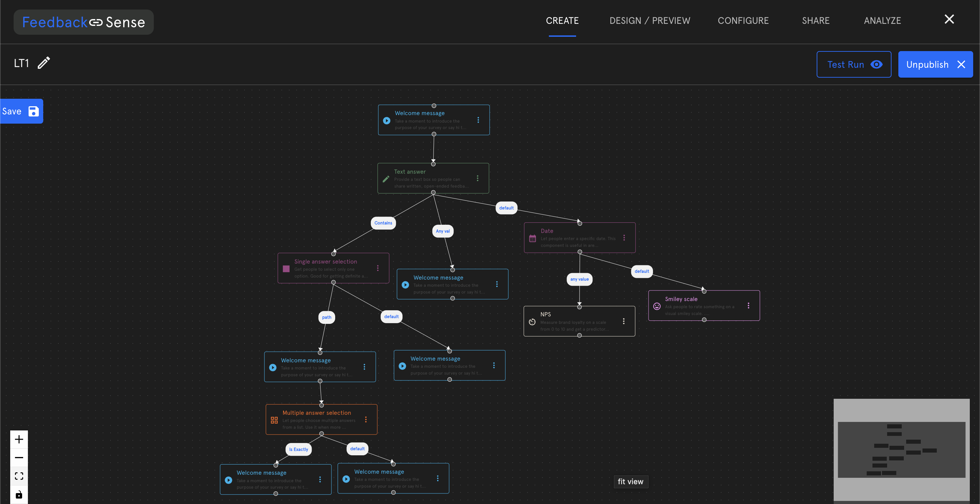Switch to the DESIGN / PREVIEW tab
This screenshot has width=980, height=504.
tap(649, 20)
